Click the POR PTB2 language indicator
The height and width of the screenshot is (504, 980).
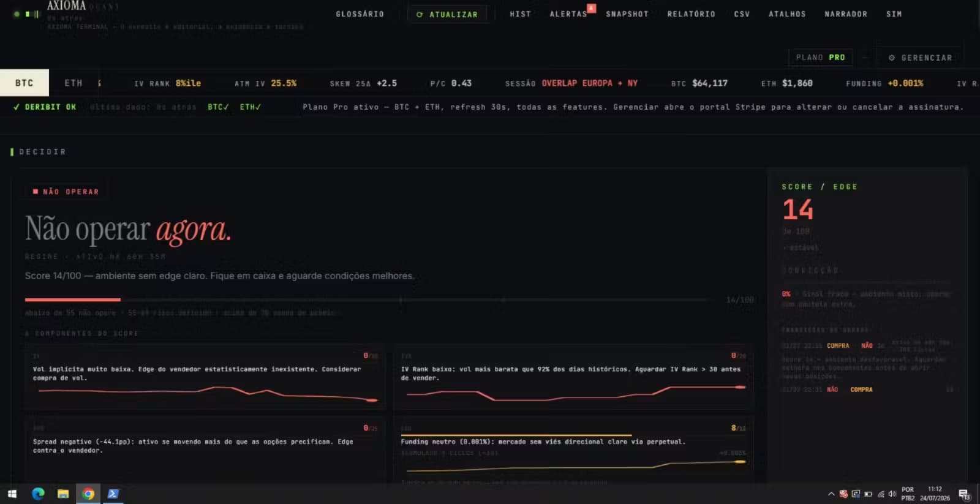(x=908, y=494)
